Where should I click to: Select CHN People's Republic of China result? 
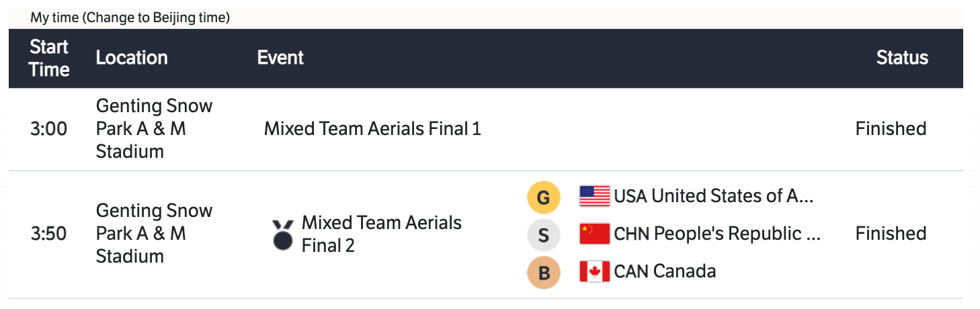[717, 234]
